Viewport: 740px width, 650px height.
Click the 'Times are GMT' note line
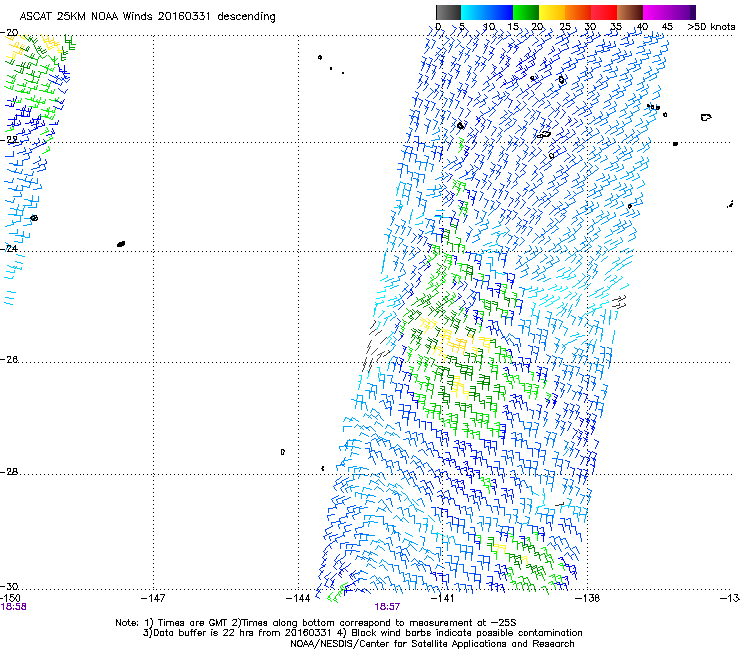click(316, 623)
